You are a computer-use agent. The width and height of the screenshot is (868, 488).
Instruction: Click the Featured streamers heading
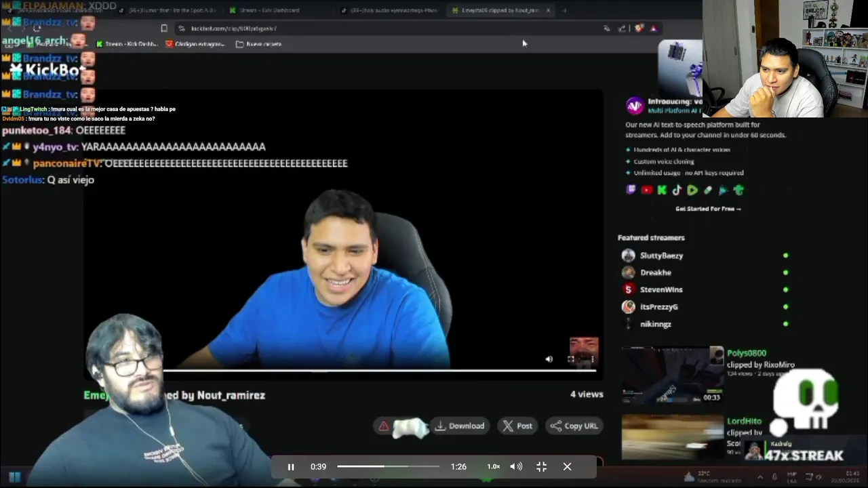click(x=651, y=238)
